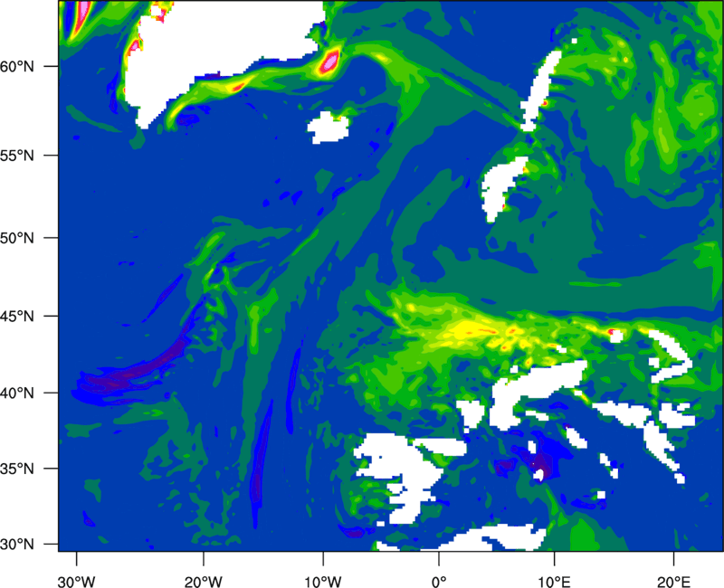Click the 10°W longitude label
Viewport: 724px width, 588px height.
pyautogui.click(x=322, y=582)
